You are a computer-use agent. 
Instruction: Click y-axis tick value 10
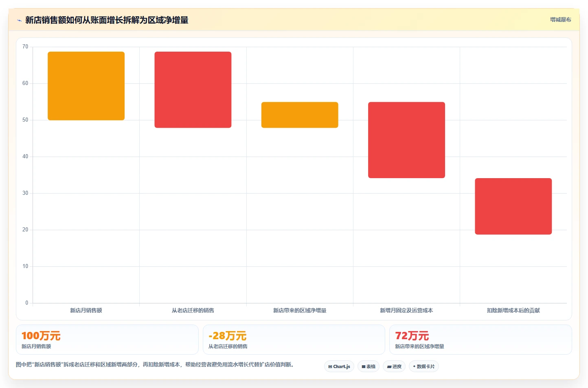pyautogui.click(x=25, y=266)
